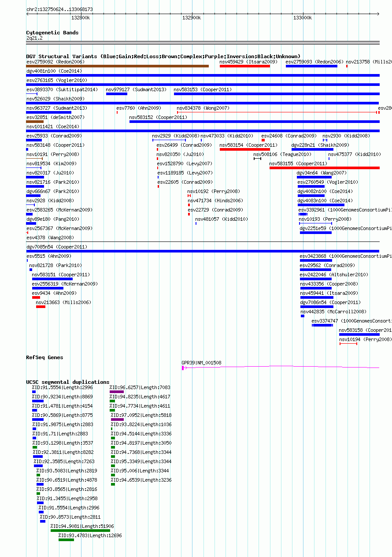
Task: Click esv26499 (Conrad2009) label
Action: 184,145
